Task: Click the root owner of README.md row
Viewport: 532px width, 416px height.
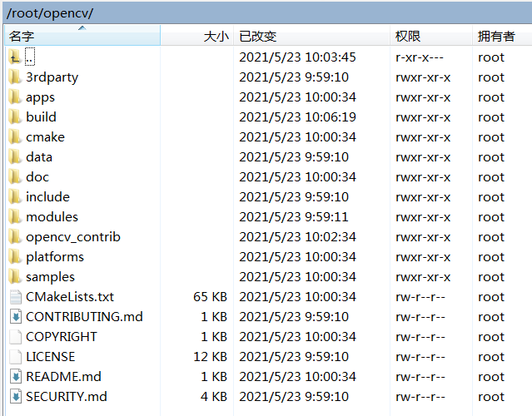Action: click(x=491, y=377)
